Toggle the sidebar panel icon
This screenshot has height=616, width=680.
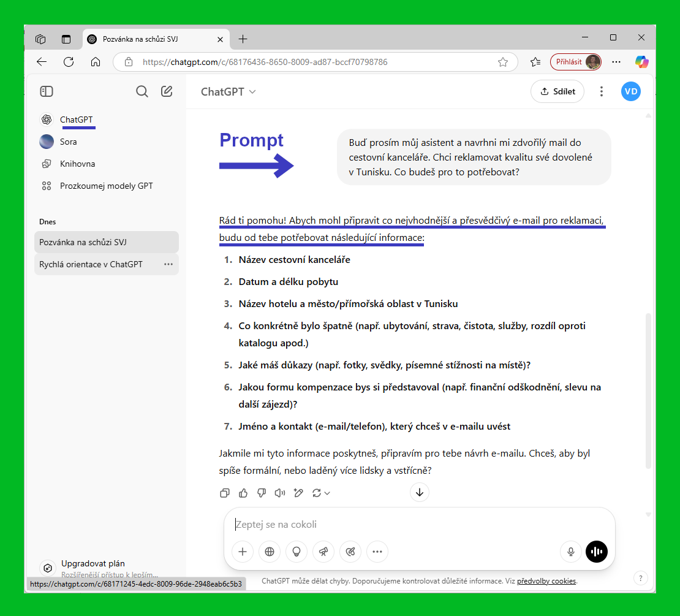[47, 91]
